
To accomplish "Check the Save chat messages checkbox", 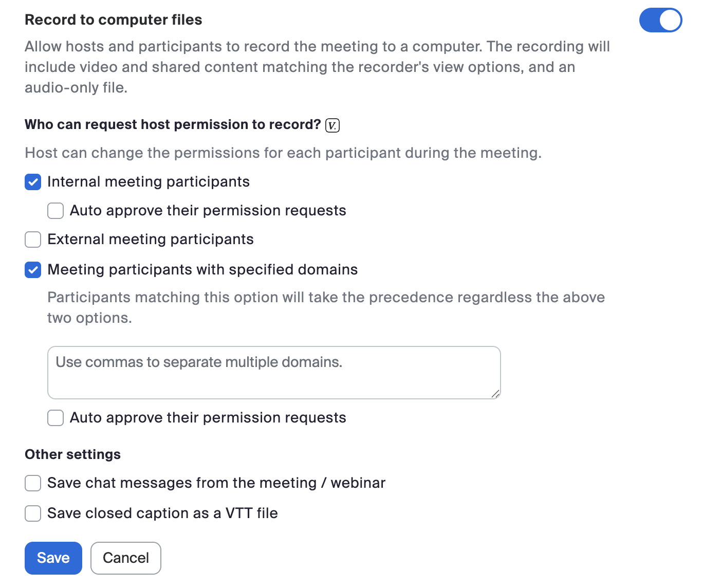I will pos(33,483).
